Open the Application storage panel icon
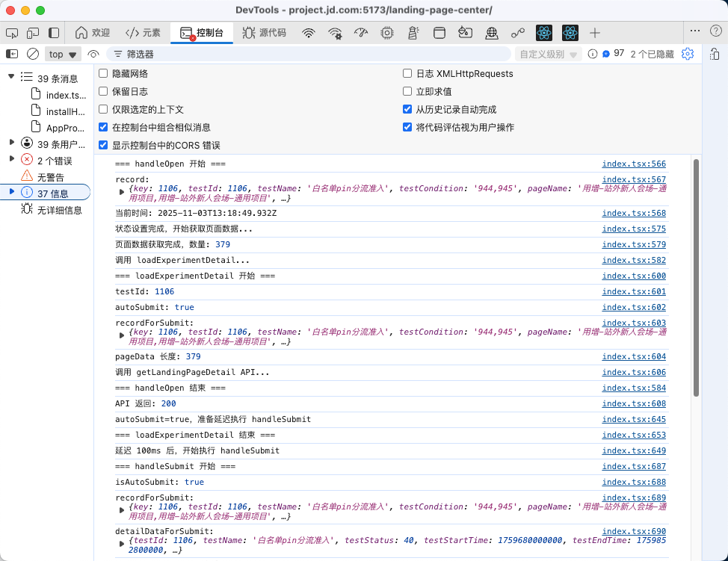728x561 pixels. tap(439, 33)
